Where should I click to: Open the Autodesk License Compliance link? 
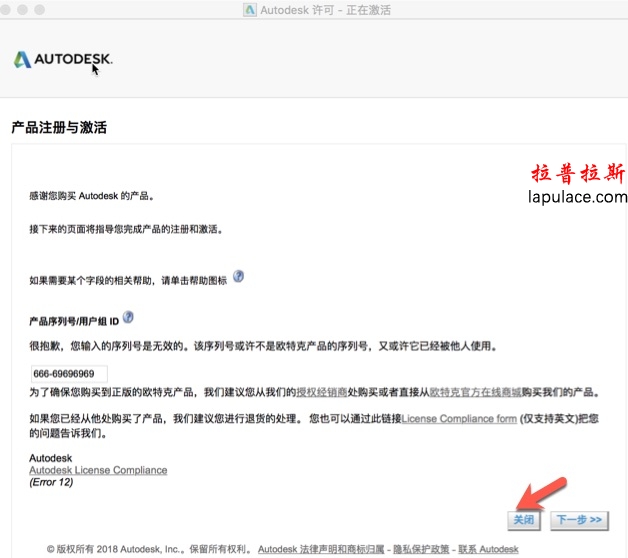tap(98, 470)
